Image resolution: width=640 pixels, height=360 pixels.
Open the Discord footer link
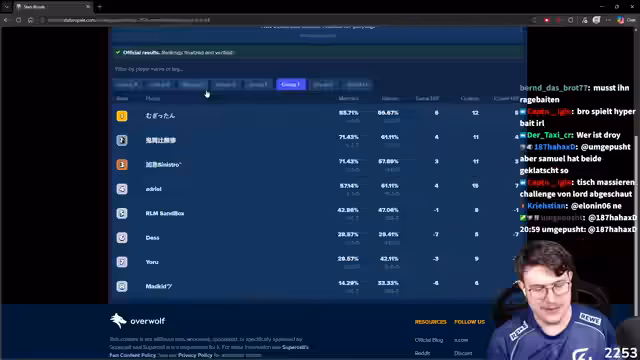(x=463, y=353)
